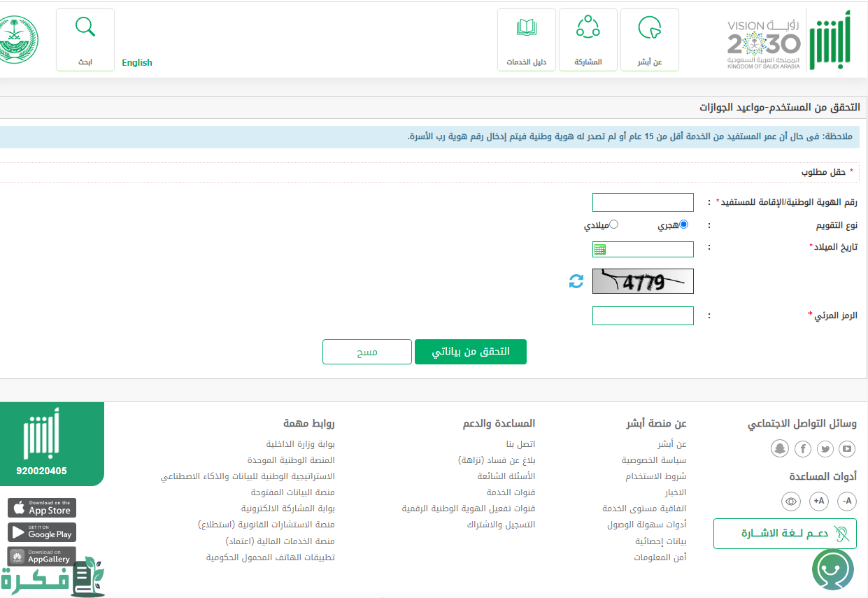Screen dimensions: 868x598
Task: Increase font size with +A icon
Action: click(x=819, y=501)
